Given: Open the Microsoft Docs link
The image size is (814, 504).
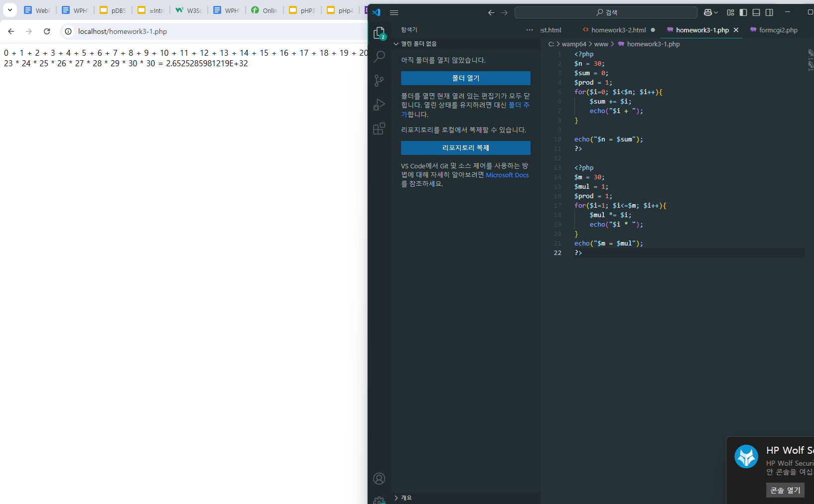Looking at the screenshot, I should point(507,175).
